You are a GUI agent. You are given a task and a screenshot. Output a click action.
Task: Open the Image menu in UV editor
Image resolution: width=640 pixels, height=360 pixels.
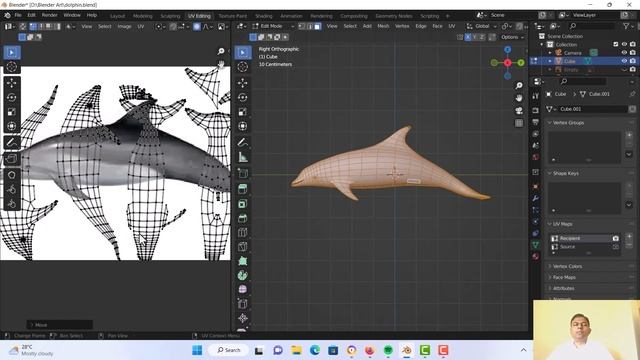124,26
